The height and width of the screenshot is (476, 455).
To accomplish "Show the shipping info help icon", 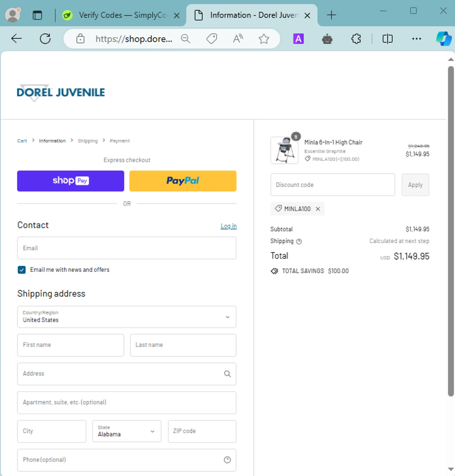I will coord(299,241).
